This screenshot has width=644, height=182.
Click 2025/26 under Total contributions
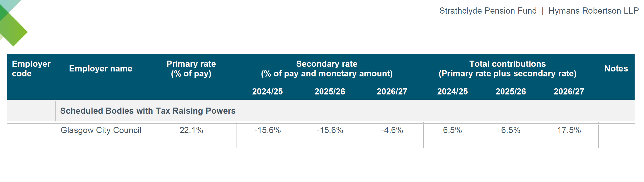point(510,91)
